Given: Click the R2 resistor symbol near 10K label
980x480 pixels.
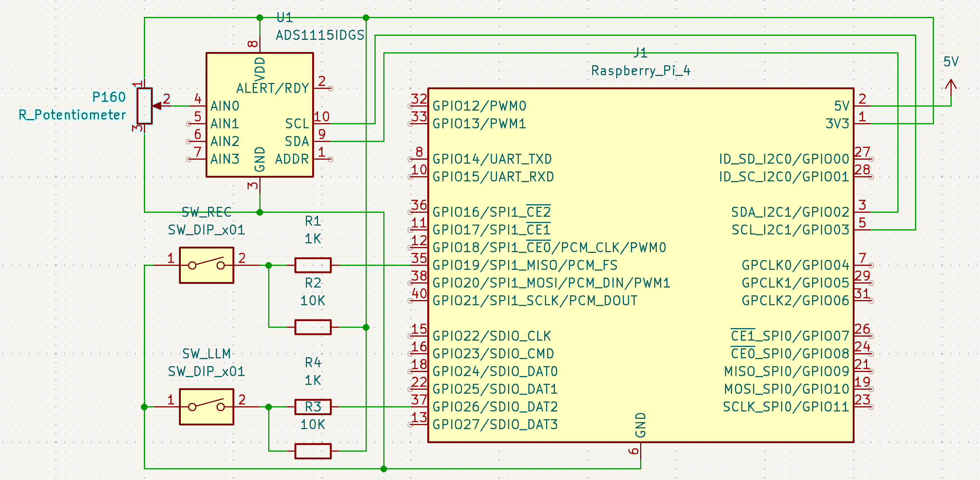Looking at the screenshot, I should pos(313,327).
